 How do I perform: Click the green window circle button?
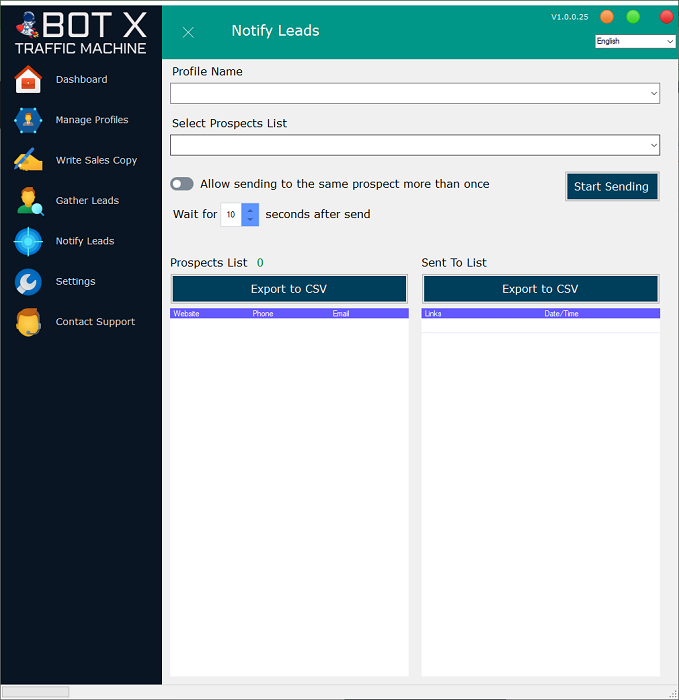click(633, 17)
